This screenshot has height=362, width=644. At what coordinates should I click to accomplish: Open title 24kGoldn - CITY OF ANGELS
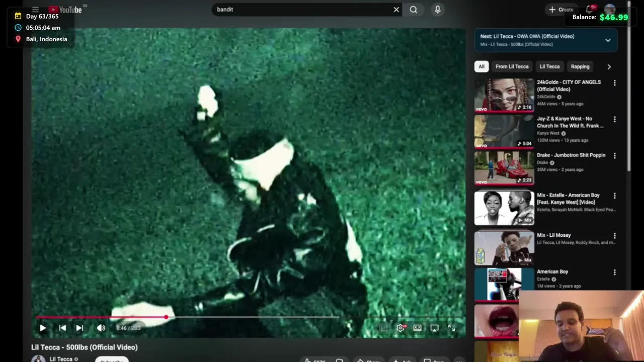[569, 85]
